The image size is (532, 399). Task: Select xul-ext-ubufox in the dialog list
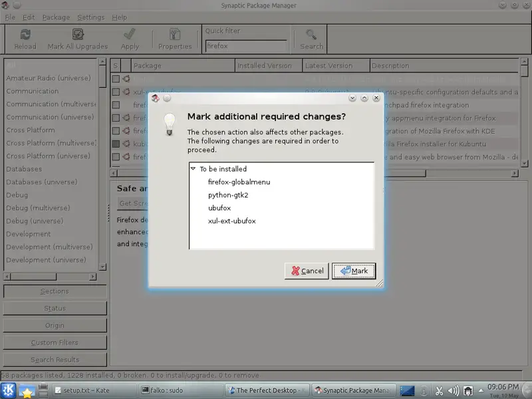[231, 221]
